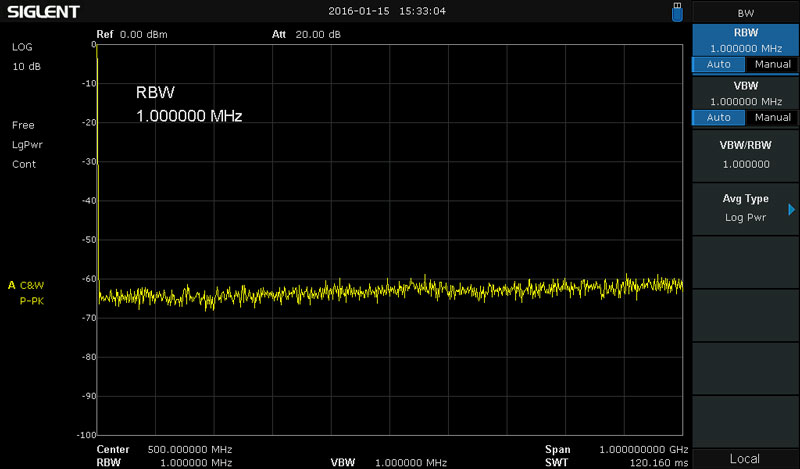
Task: Open the VBW/RBW ratio setting
Action: pos(745,156)
